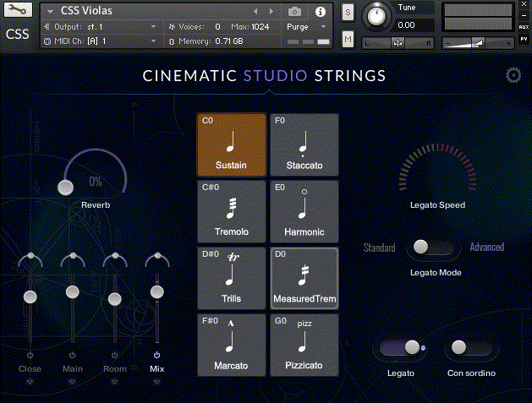Viewport: 532px width, 403px height.
Task: Toggle Mute (M) button
Action: [348, 40]
